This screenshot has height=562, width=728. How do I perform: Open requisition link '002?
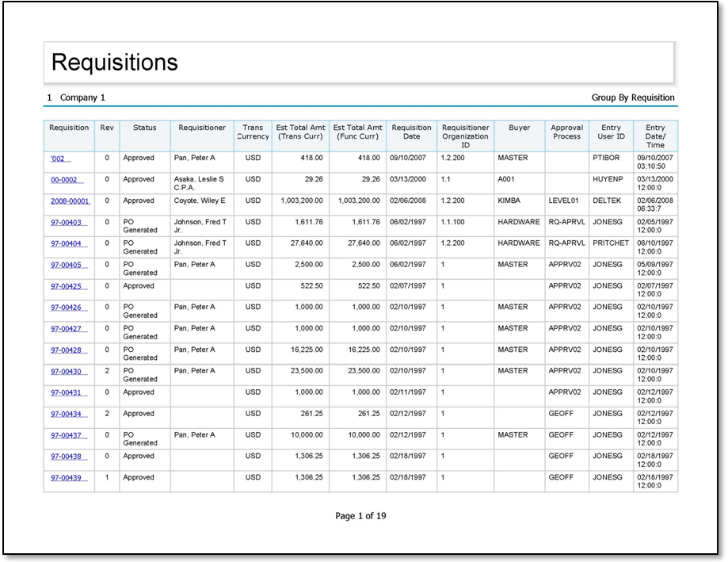pos(58,159)
